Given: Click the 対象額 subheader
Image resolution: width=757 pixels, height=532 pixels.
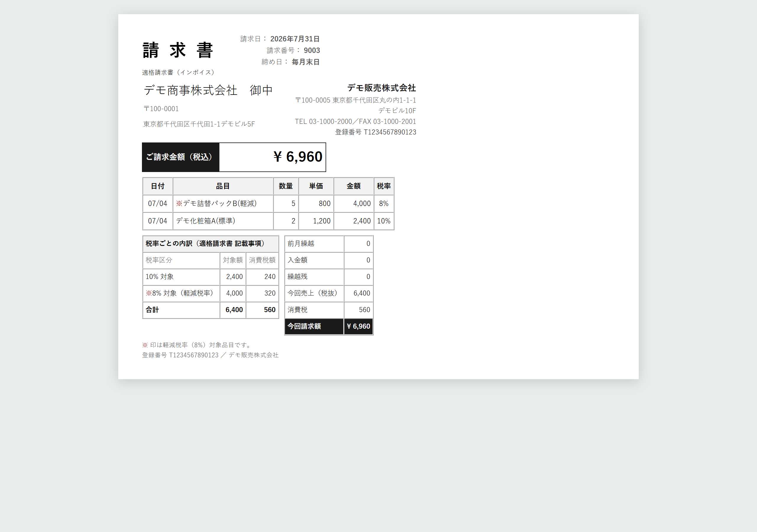Looking at the screenshot, I should point(233,260).
